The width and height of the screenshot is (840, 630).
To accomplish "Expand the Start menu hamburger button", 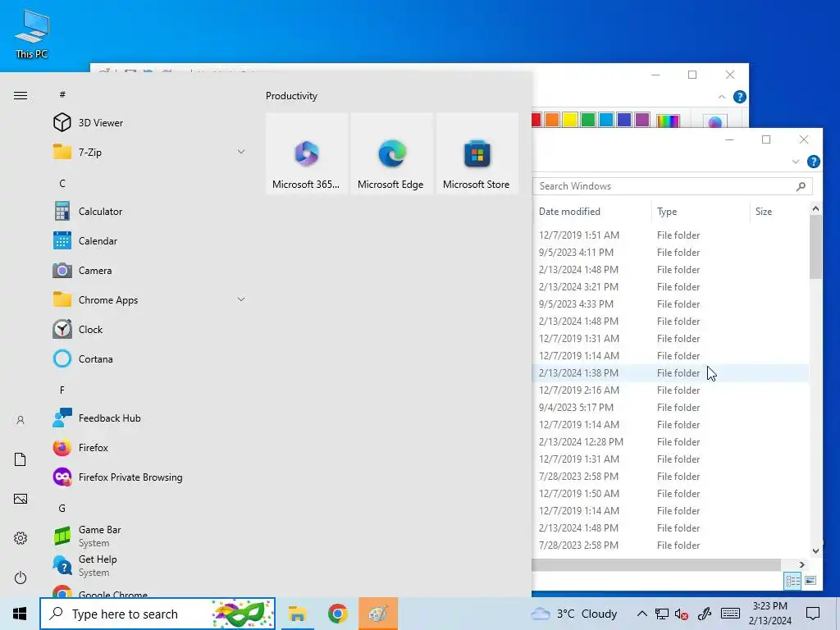I will point(21,95).
